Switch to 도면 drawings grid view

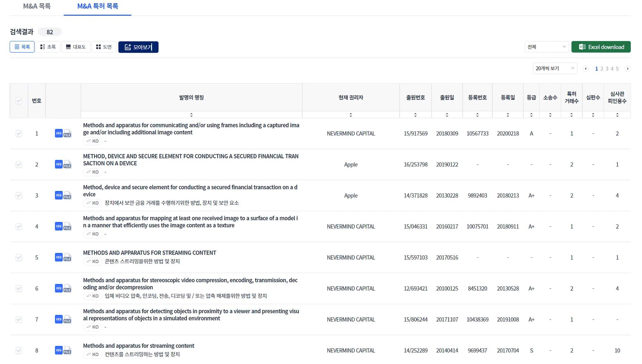[x=104, y=47]
